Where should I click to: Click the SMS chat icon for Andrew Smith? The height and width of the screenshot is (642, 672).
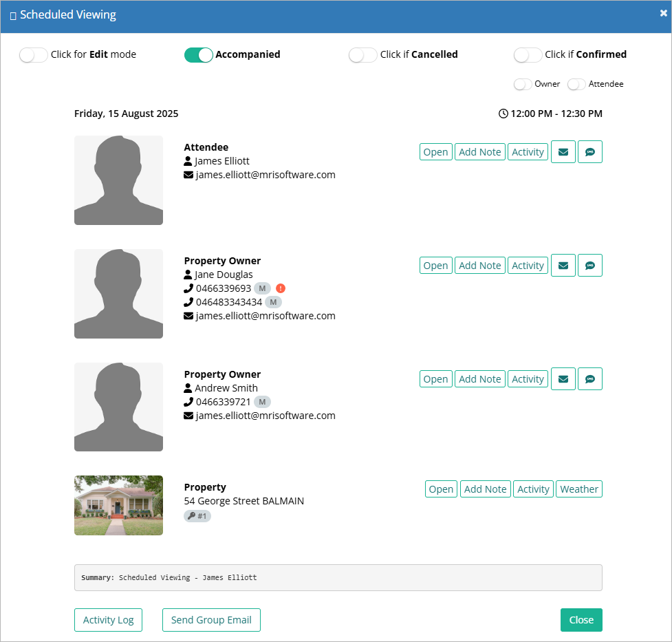pos(589,378)
